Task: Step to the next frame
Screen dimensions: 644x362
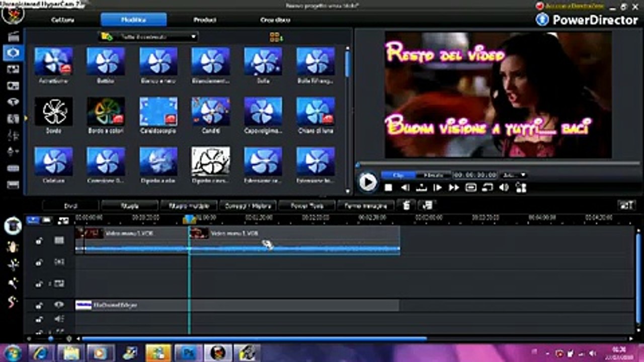Action: (x=438, y=188)
